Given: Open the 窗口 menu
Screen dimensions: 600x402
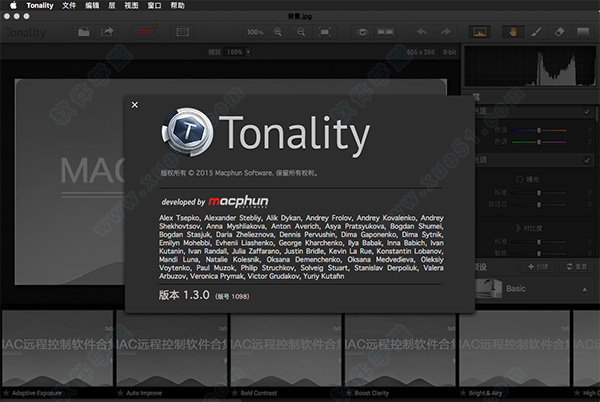Looking at the screenshot, I should [x=154, y=5].
